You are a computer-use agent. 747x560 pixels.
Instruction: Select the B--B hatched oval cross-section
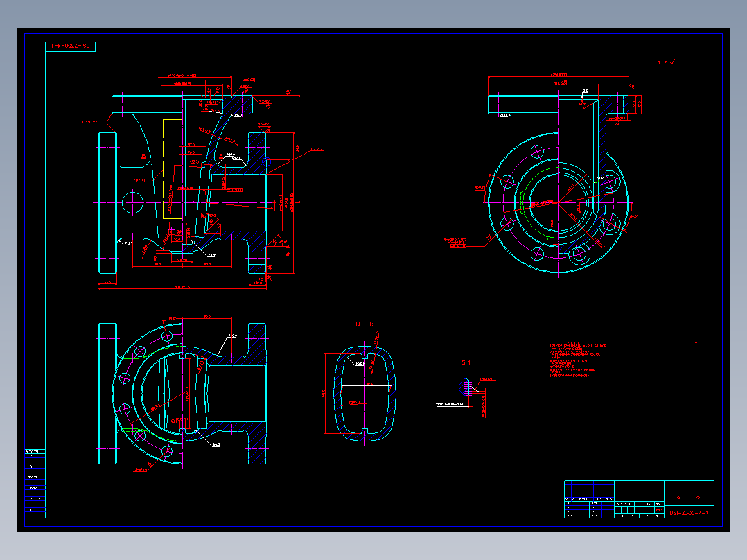pos(365,394)
